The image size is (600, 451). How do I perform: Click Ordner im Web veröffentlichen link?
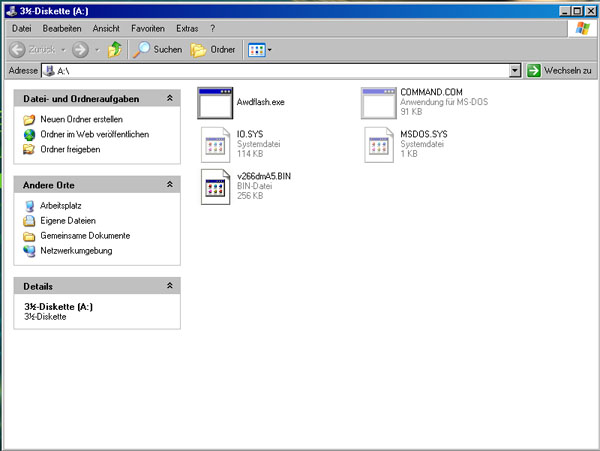[x=95, y=134]
